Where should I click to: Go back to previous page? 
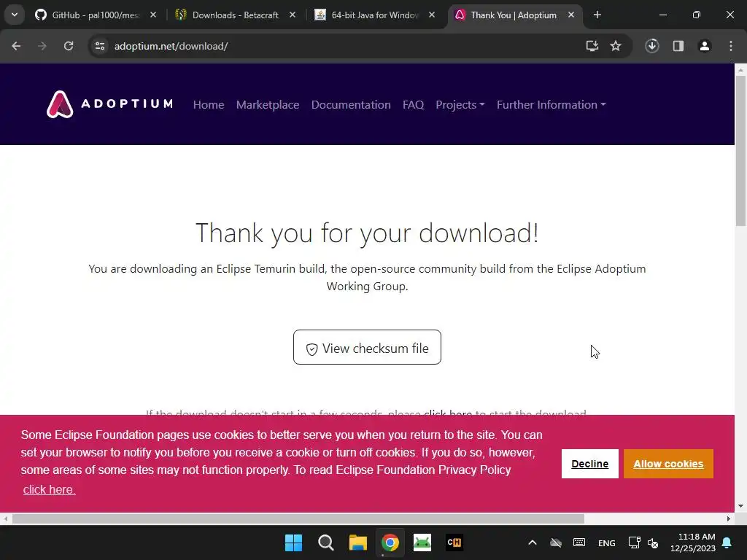pos(16,46)
